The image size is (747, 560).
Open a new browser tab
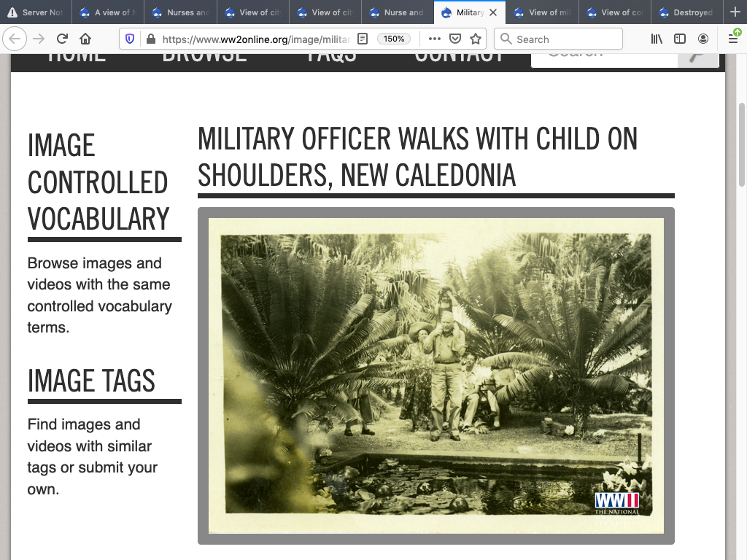735,12
